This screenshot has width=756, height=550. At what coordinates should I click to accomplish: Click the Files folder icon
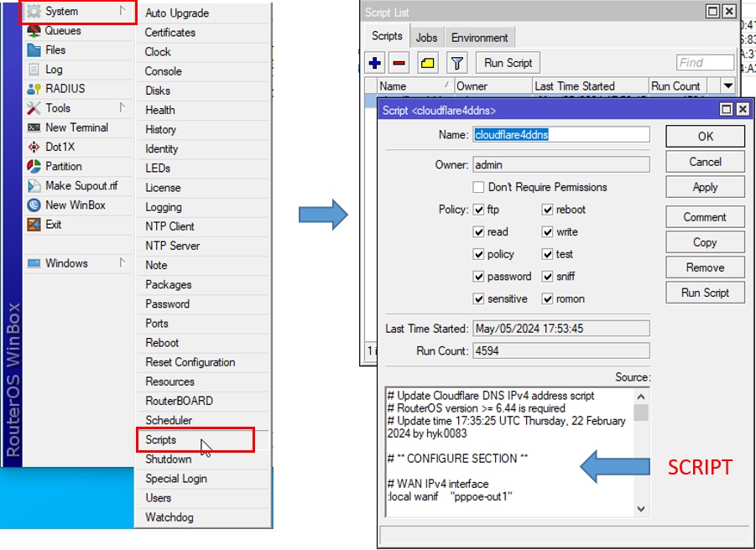click(34, 50)
